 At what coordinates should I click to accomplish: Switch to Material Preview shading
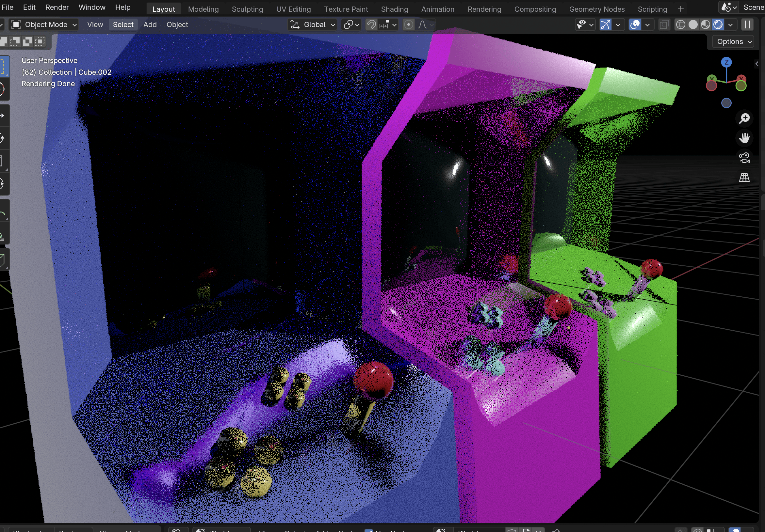(705, 24)
